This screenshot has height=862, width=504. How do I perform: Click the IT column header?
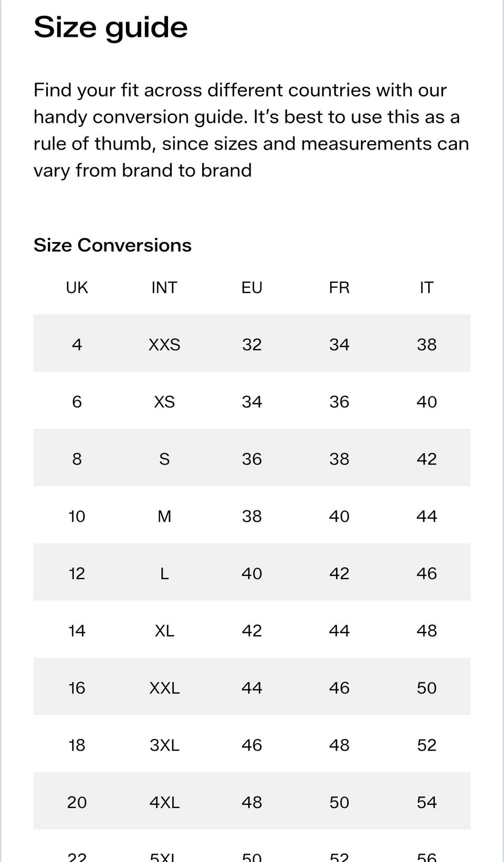click(x=426, y=288)
